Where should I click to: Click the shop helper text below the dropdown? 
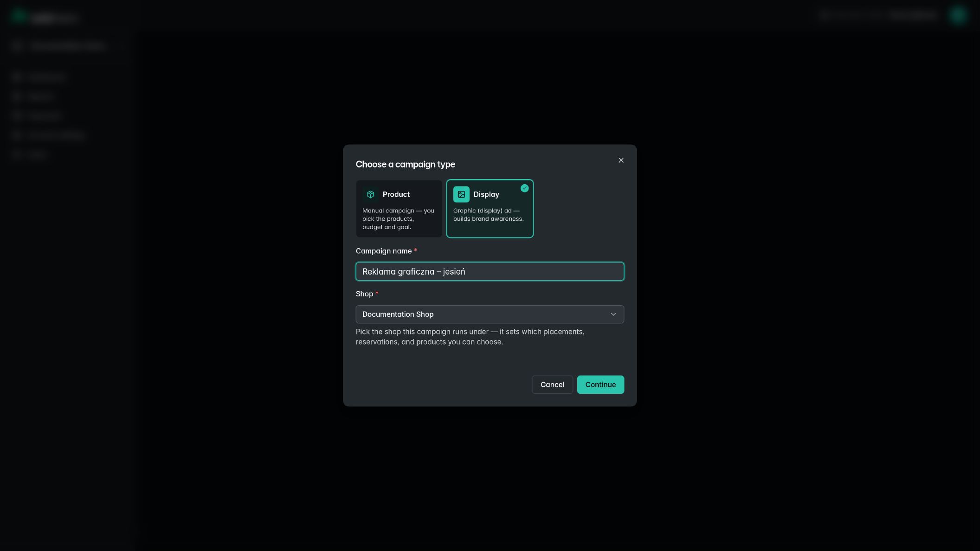pyautogui.click(x=470, y=337)
